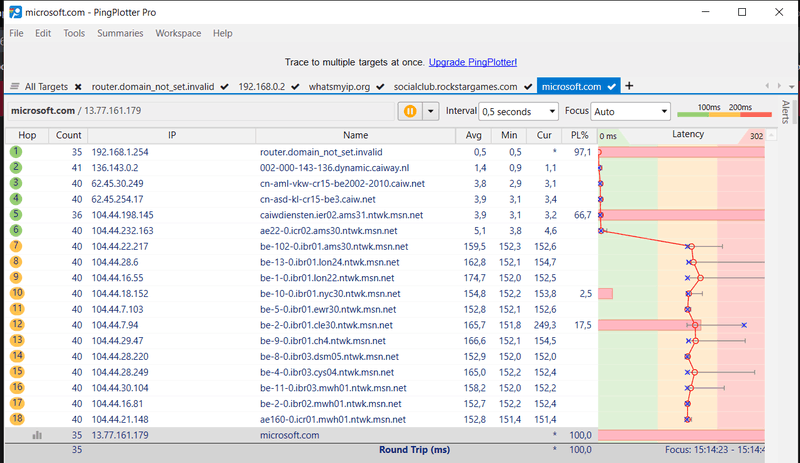Switch to the whatsmyip.org tab

(x=339, y=87)
